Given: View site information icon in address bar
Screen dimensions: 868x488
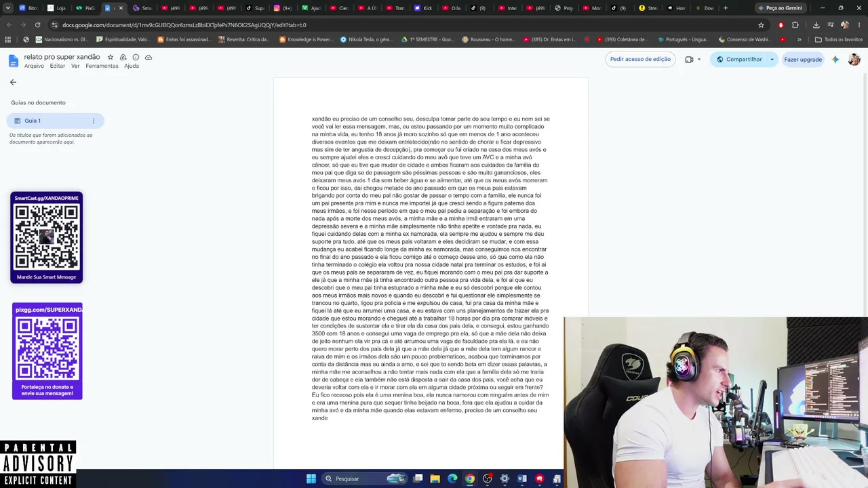Looking at the screenshot, I should coord(54,25).
